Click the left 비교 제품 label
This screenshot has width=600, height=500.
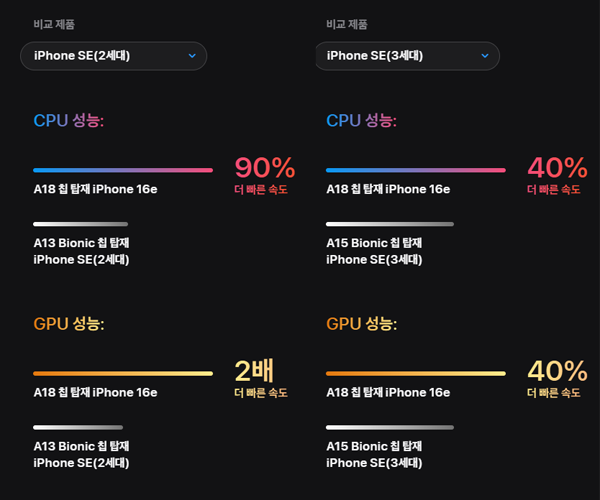point(54,24)
